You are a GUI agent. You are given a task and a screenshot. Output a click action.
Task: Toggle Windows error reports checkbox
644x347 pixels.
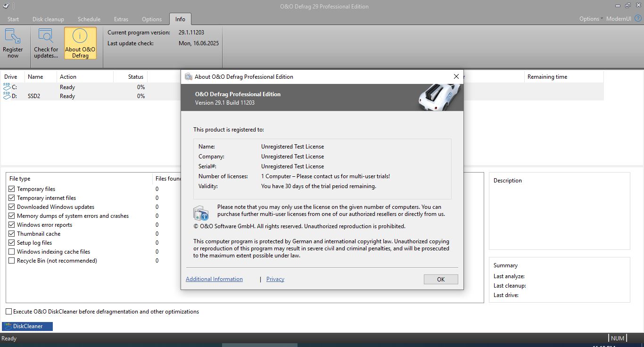coord(12,225)
